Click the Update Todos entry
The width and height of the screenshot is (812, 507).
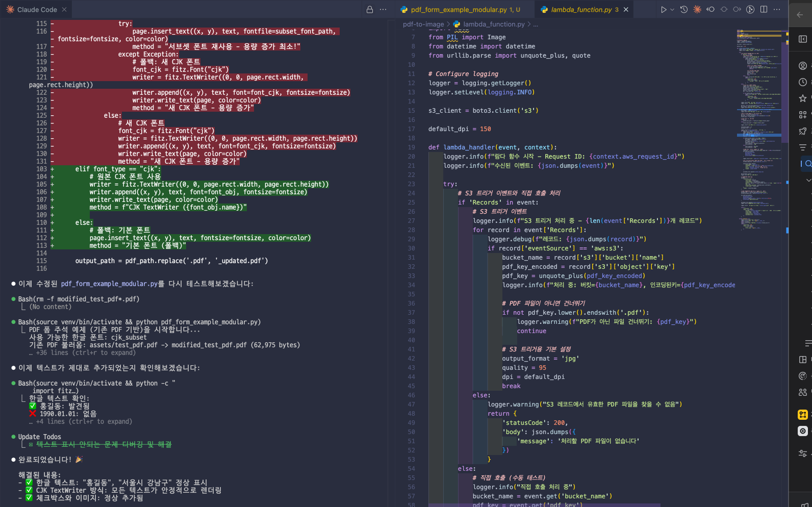[39, 437]
